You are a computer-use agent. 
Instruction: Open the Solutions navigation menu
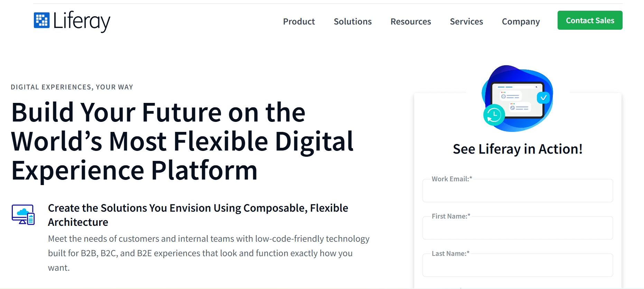pyautogui.click(x=353, y=21)
